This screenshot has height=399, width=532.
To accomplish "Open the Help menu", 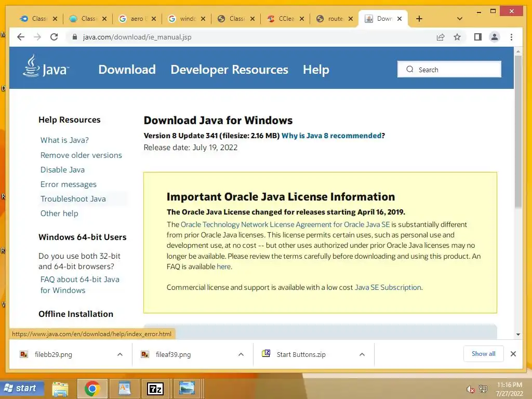I will 316,70.
